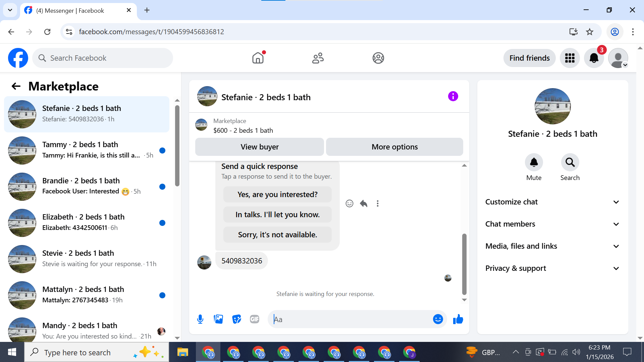The image size is (644, 362).
Task: React to message with smiley icon
Action: pos(349,203)
